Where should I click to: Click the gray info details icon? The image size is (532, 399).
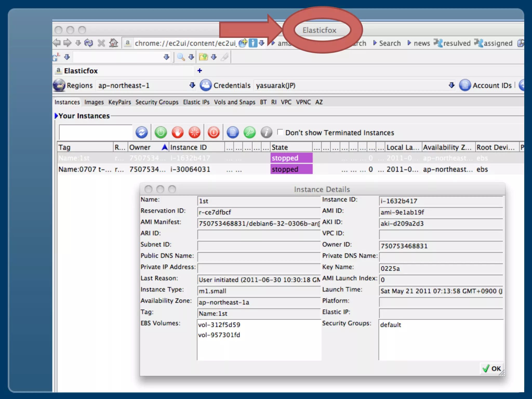tap(266, 132)
